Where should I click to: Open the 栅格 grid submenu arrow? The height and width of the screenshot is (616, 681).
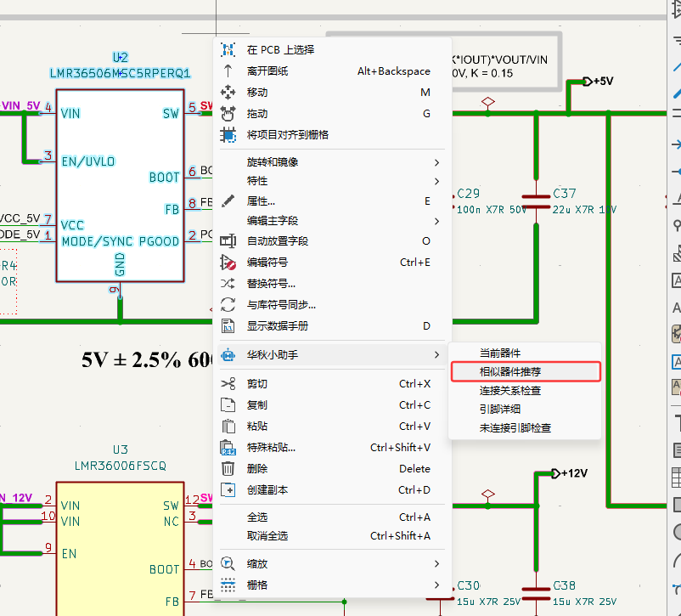(437, 585)
